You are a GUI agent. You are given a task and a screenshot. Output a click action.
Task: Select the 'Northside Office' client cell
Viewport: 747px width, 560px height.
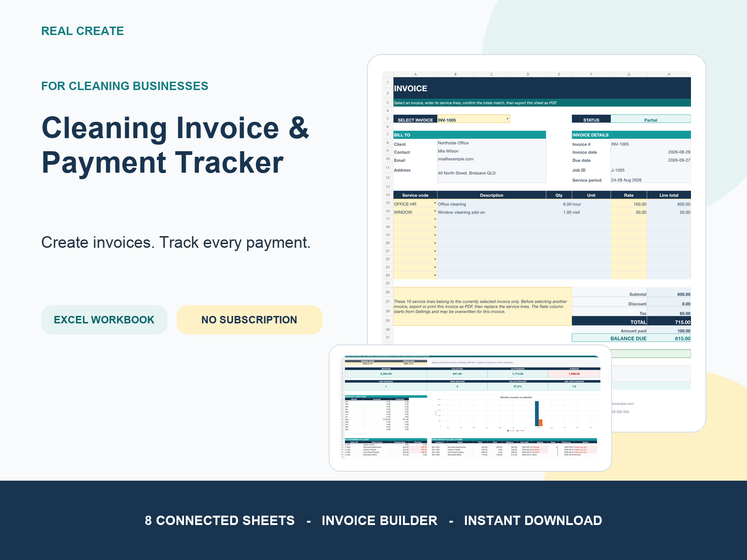tap(492, 143)
